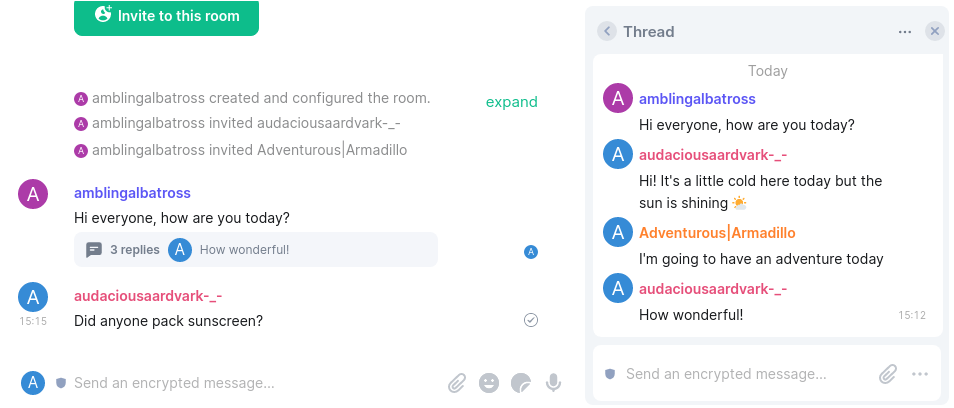The image size is (954, 408).
Task: Click audaciousaardvark avatar beside sunscreen message
Action: pyautogui.click(x=34, y=297)
